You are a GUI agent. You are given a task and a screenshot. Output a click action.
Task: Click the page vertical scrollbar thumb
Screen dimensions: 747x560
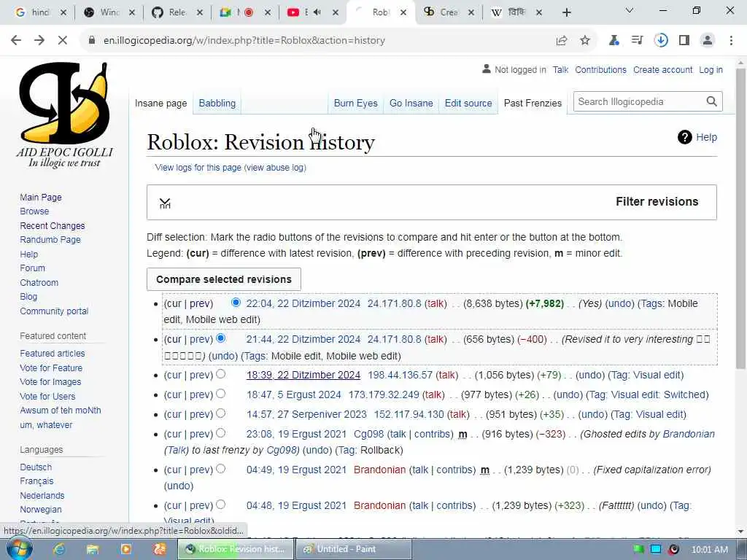pos(740,218)
